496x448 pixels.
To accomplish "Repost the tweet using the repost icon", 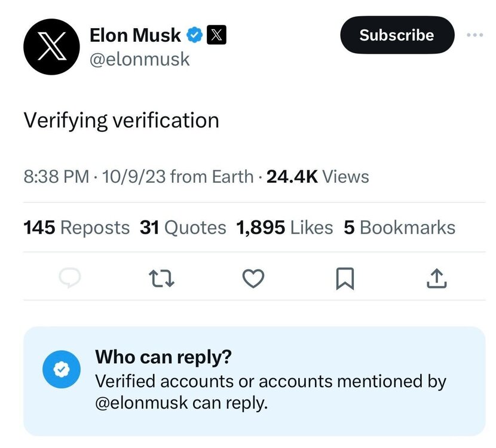I will [160, 278].
